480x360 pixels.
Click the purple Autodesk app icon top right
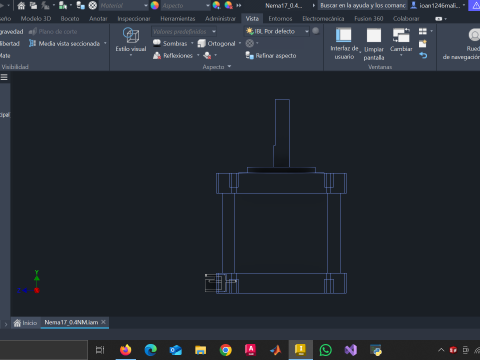475,5
